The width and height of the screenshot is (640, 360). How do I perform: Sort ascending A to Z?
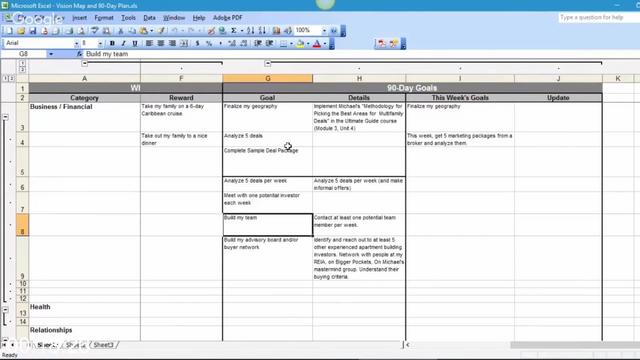tap(251, 31)
